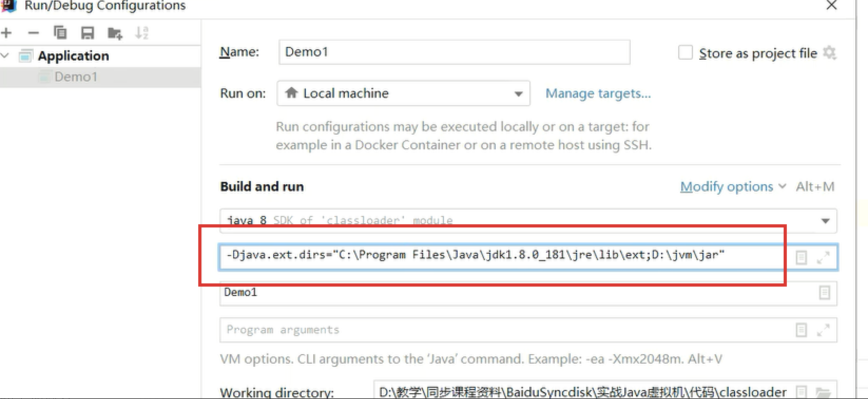The width and height of the screenshot is (868, 399).
Task: Open the Modify options menu
Action: [x=733, y=187]
